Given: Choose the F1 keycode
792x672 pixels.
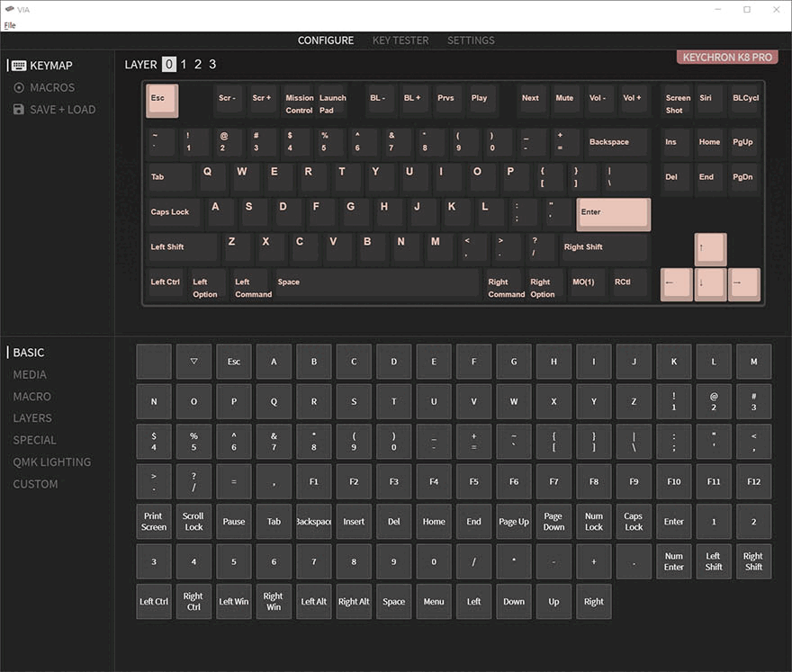Looking at the screenshot, I should pyautogui.click(x=314, y=481).
